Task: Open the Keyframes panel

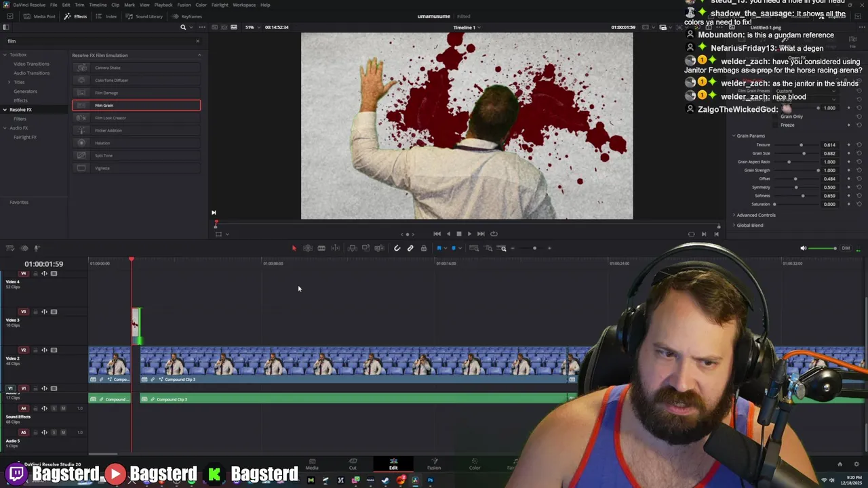Action: tap(186, 16)
